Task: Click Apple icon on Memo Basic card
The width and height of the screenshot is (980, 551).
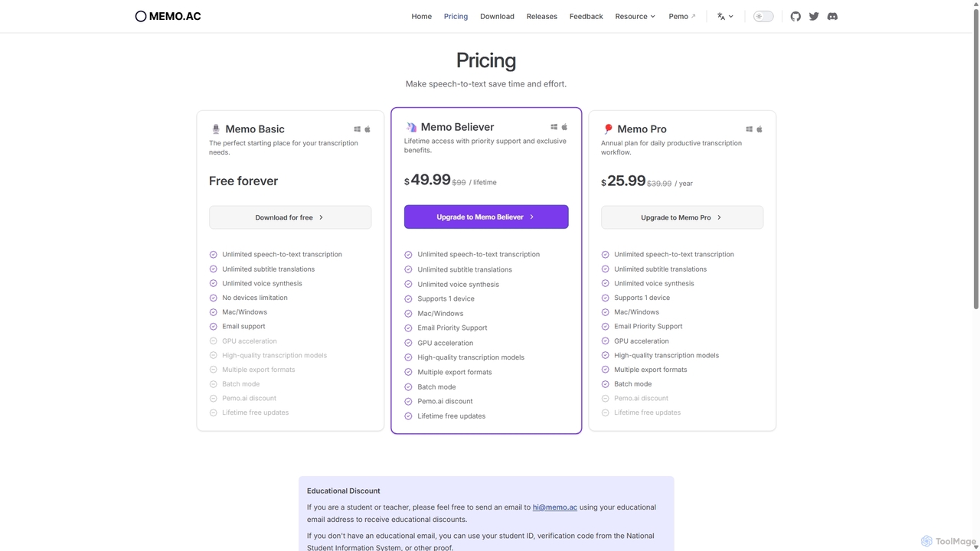Action: [367, 129]
